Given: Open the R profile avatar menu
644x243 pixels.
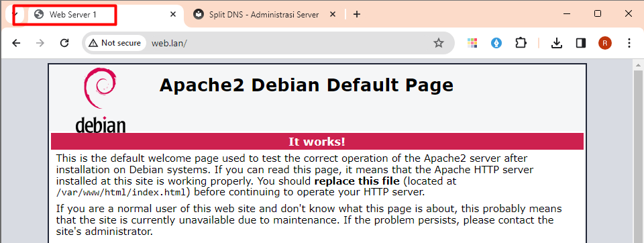Looking at the screenshot, I should point(604,43).
